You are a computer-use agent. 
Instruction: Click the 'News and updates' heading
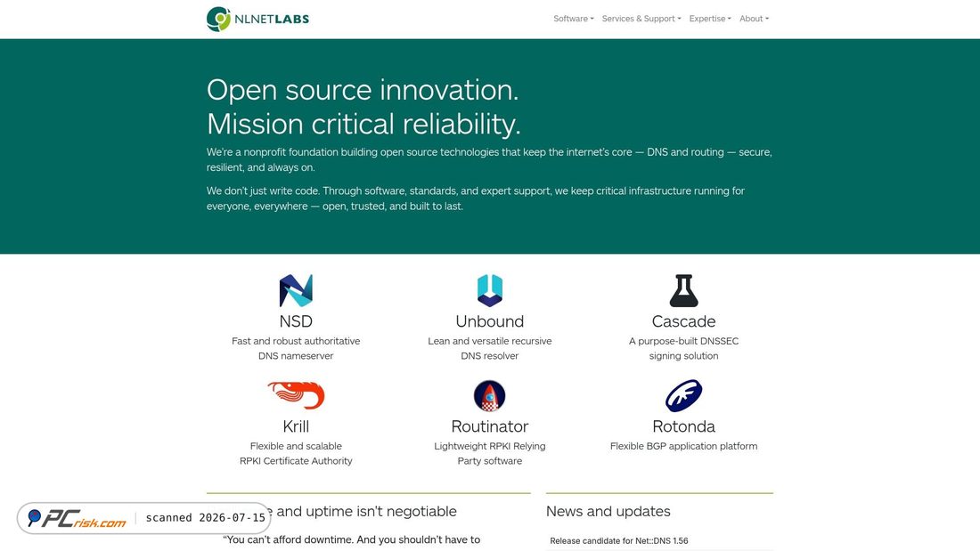(x=608, y=511)
